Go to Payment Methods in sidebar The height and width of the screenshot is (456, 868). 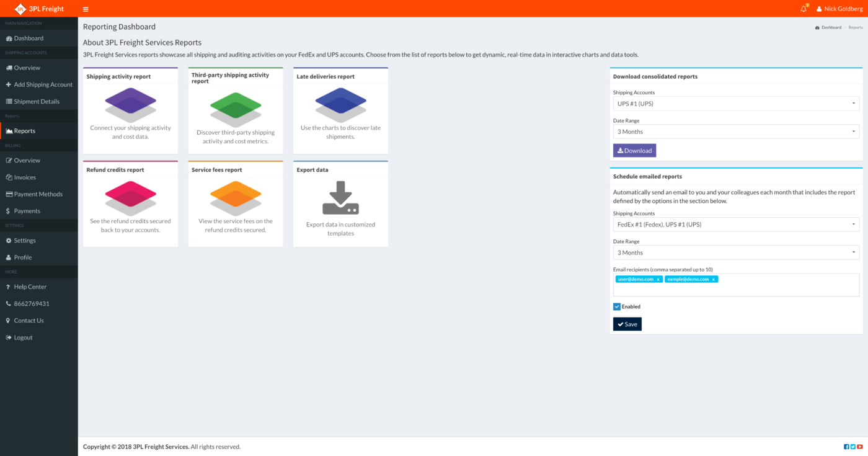[39, 194]
